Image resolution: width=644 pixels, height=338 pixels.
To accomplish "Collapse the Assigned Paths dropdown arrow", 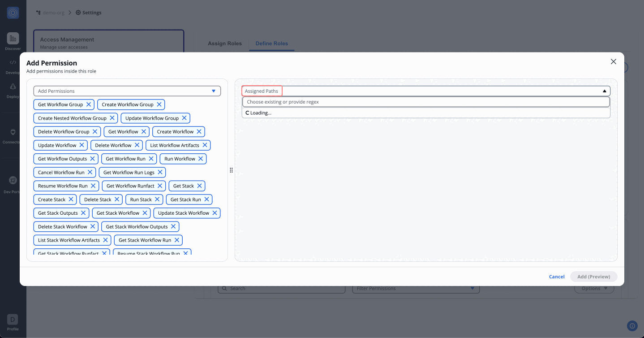I will 604,91.
